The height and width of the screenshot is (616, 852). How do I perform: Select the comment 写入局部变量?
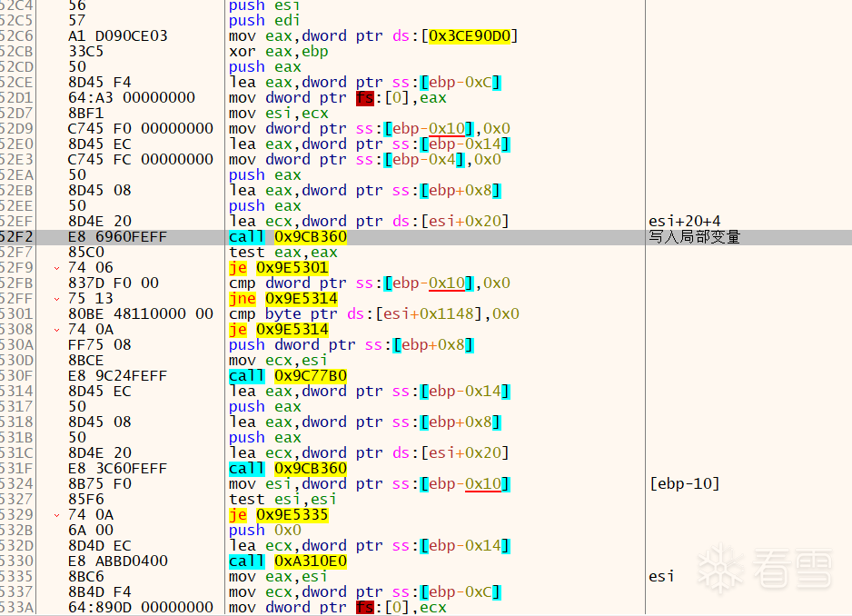point(695,237)
